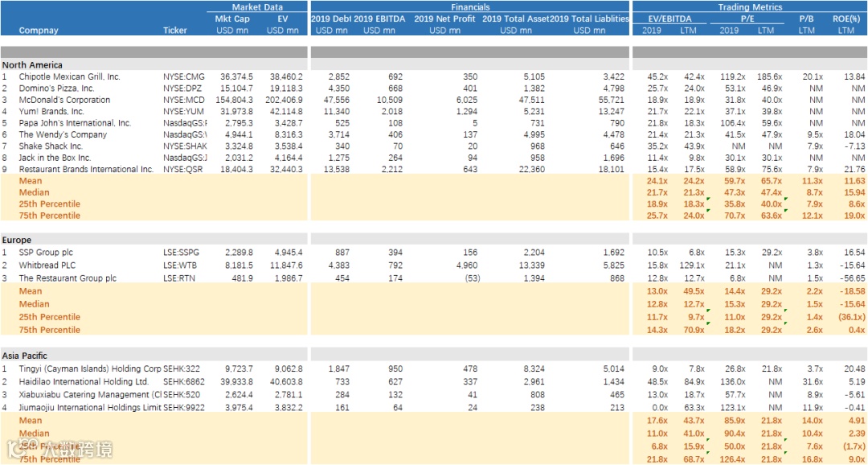Select Restaurant Brands total asset 22,360
Screen dimensions: 868x465
(532, 169)
